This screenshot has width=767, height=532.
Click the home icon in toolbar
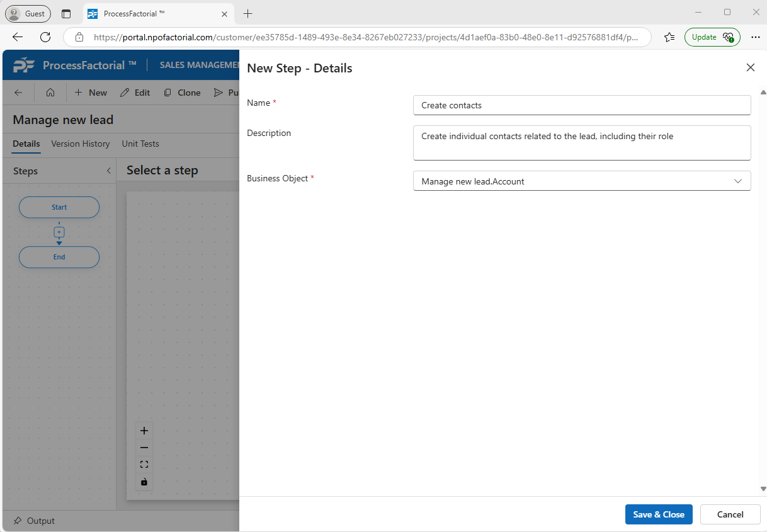[x=50, y=93]
